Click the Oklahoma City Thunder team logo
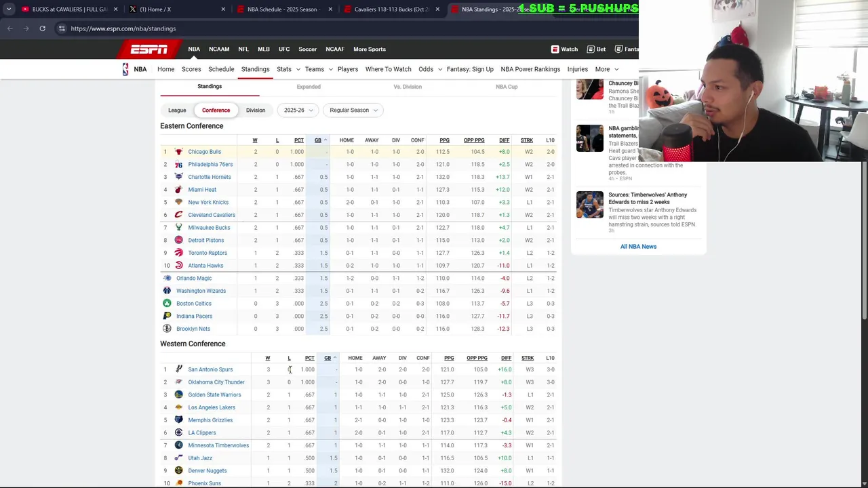The height and width of the screenshot is (488, 868). pyautogui.click(x=178, y=382)
